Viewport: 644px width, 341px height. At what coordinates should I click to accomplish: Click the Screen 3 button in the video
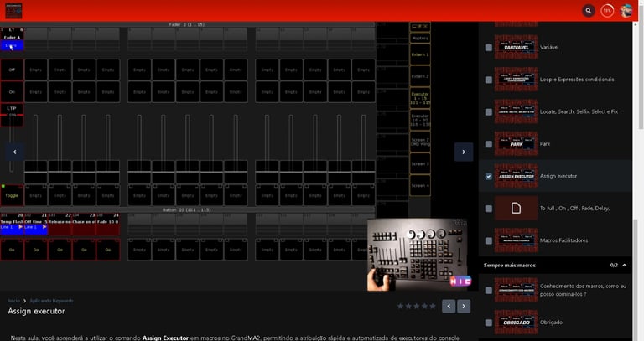click(420, 163)
